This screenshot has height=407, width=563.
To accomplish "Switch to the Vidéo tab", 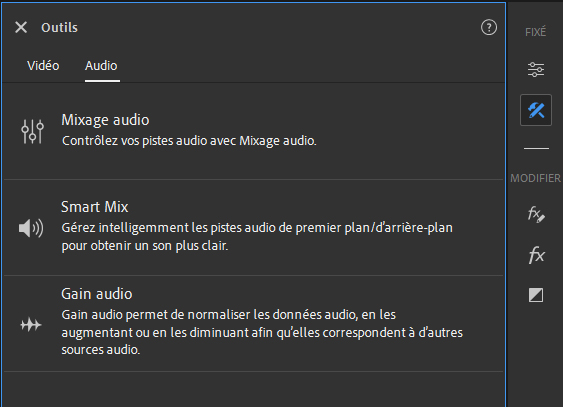I will 43,66.
